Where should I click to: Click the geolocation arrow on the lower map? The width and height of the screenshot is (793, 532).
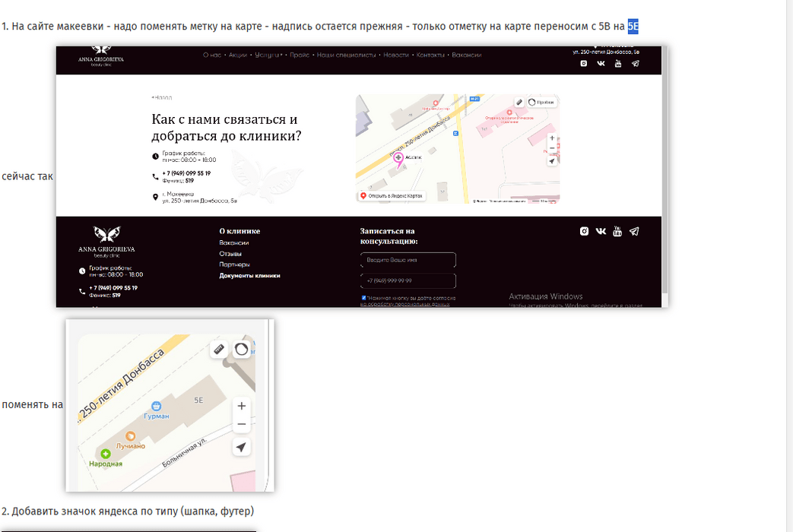point(242,447)
